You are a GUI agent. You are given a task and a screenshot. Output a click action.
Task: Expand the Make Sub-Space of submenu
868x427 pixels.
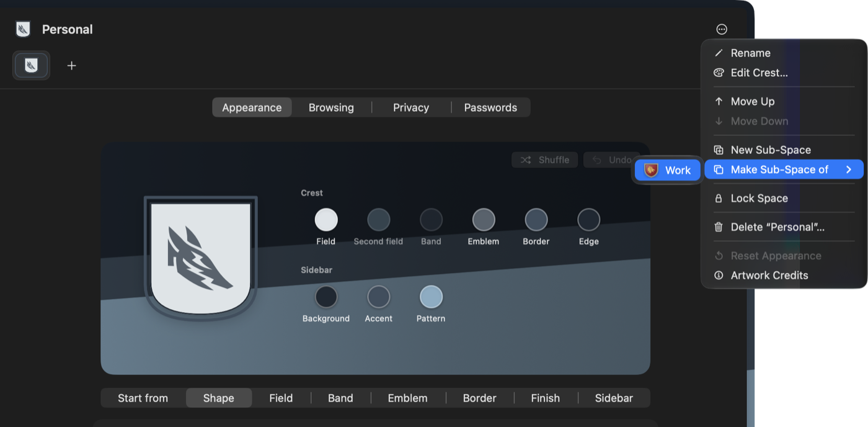click(784, 169)
